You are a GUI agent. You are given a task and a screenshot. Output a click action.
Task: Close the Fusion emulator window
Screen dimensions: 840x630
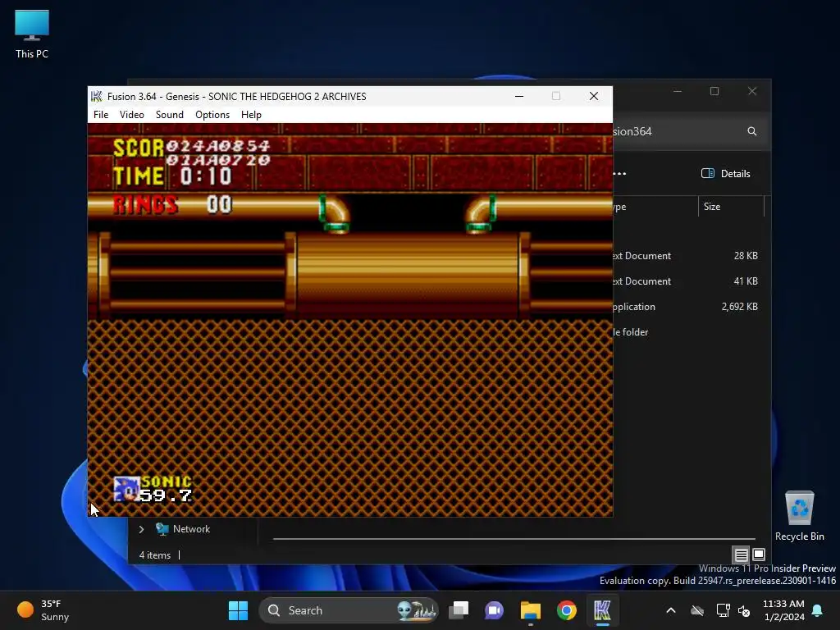tap(594, 97)
